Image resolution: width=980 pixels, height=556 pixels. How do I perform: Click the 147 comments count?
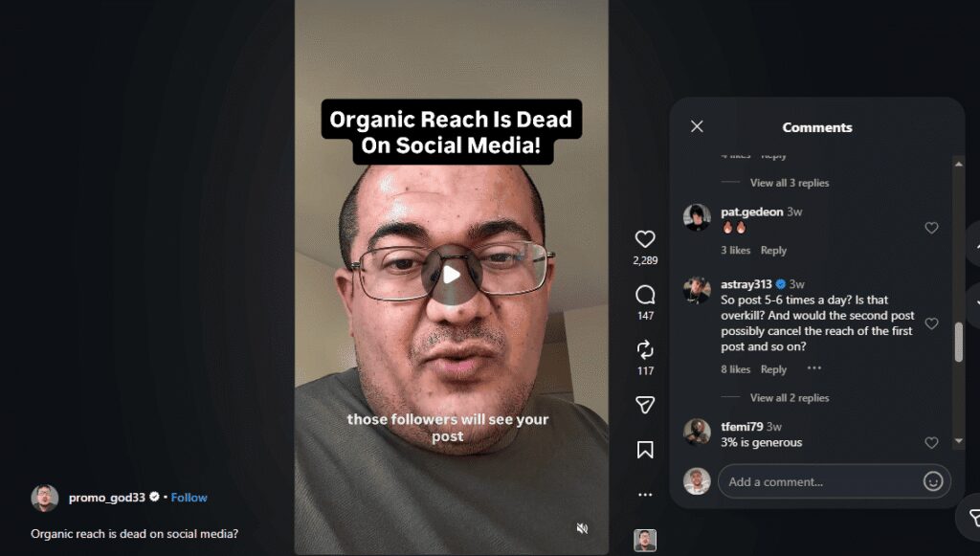tap(645, 316)
